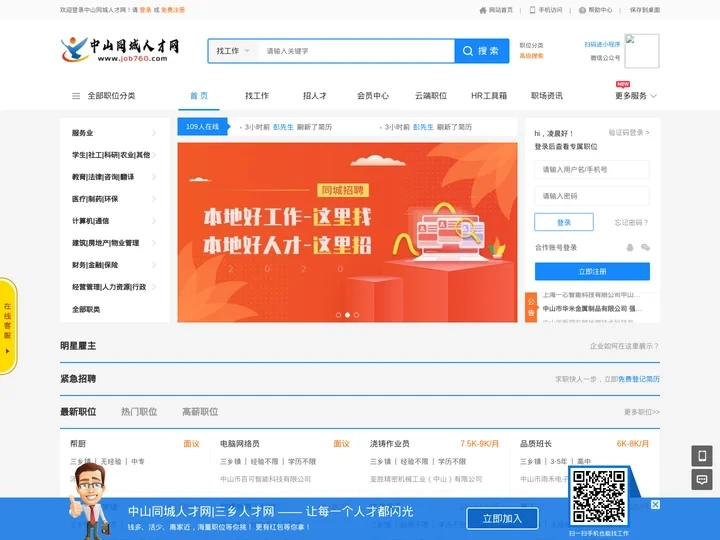Expand the 服务业 category
This screenshot has width=720, height=540.
tap(114, 133)
